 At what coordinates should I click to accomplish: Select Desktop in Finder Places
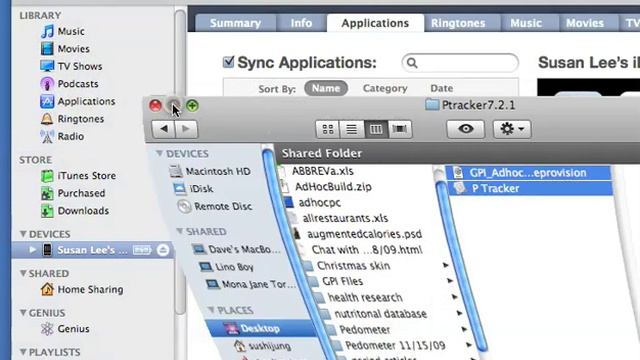click(x=261, y=328)
